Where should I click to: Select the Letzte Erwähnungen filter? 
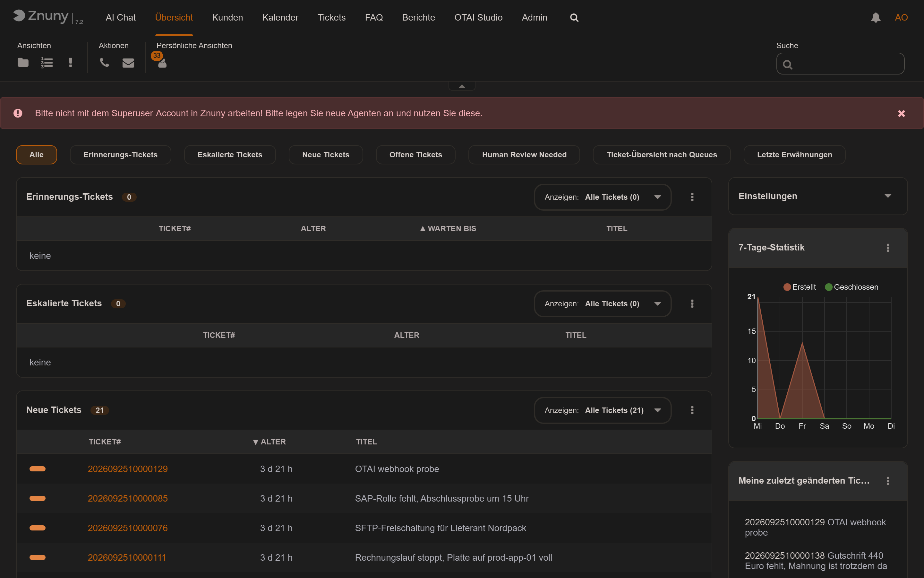794,155
